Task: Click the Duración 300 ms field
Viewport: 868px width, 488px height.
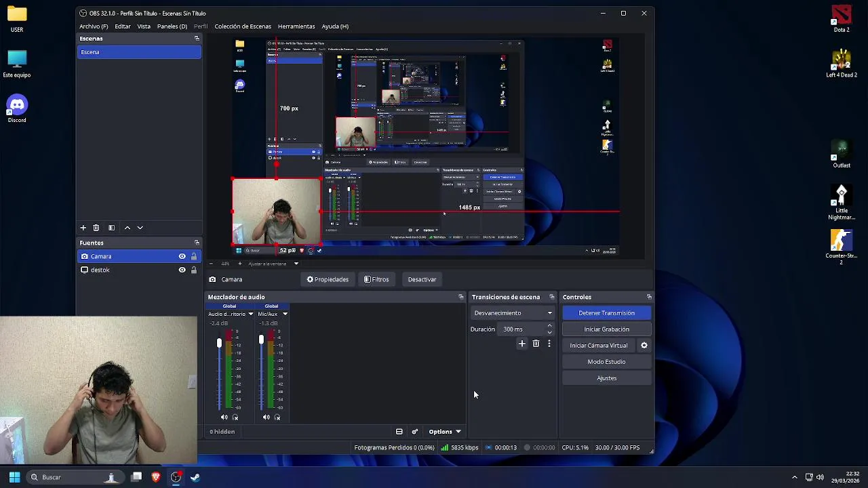Action: tap(522, 329)
